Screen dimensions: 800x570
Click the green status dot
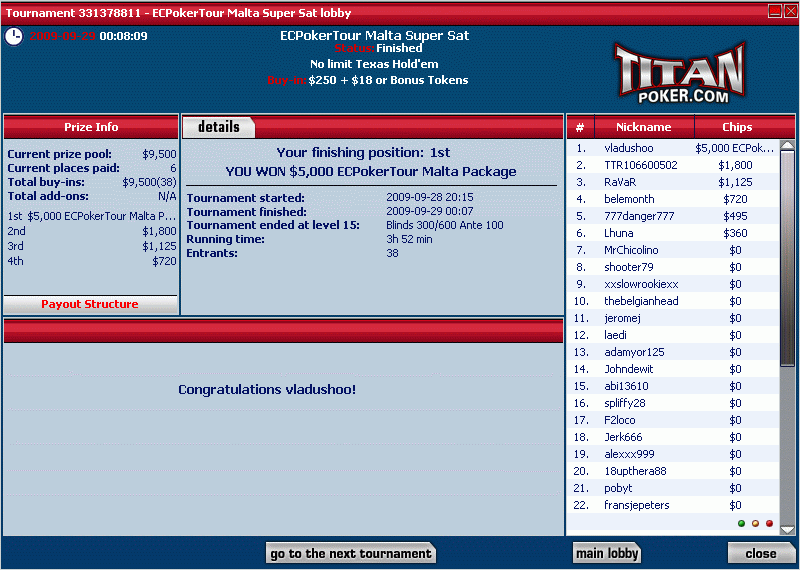point(741,523)
